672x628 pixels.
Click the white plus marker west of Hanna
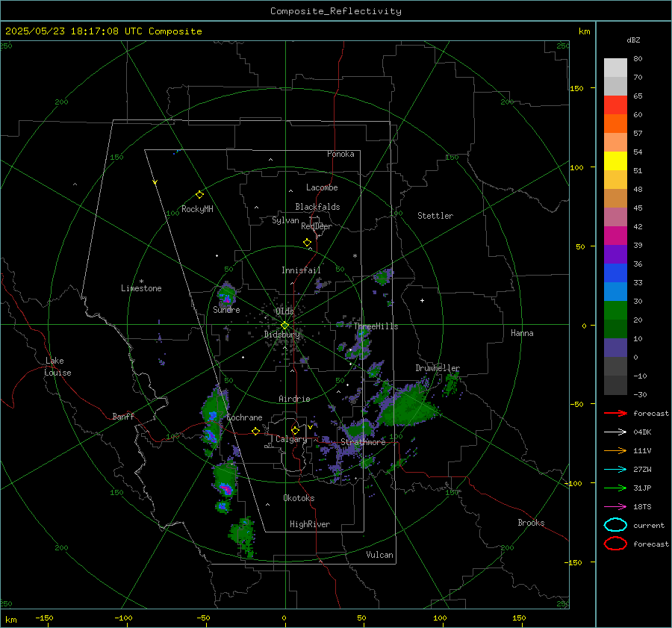point(422,300)
